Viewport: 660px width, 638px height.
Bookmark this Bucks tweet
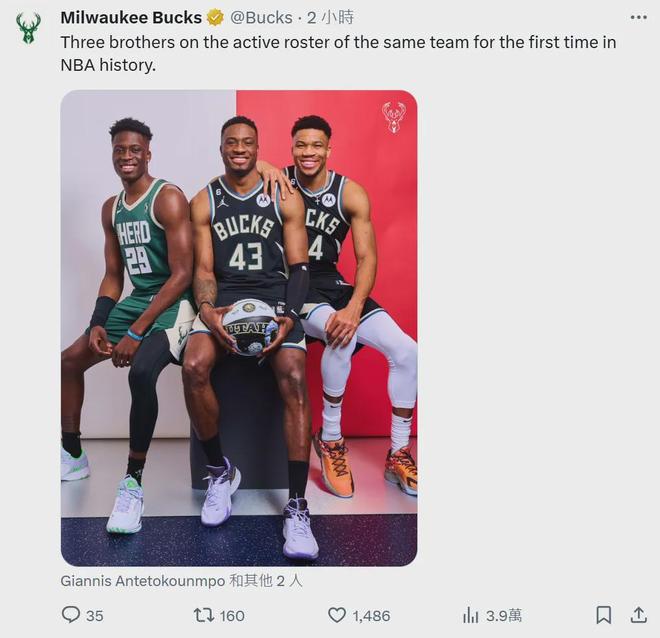click(604, 615)
